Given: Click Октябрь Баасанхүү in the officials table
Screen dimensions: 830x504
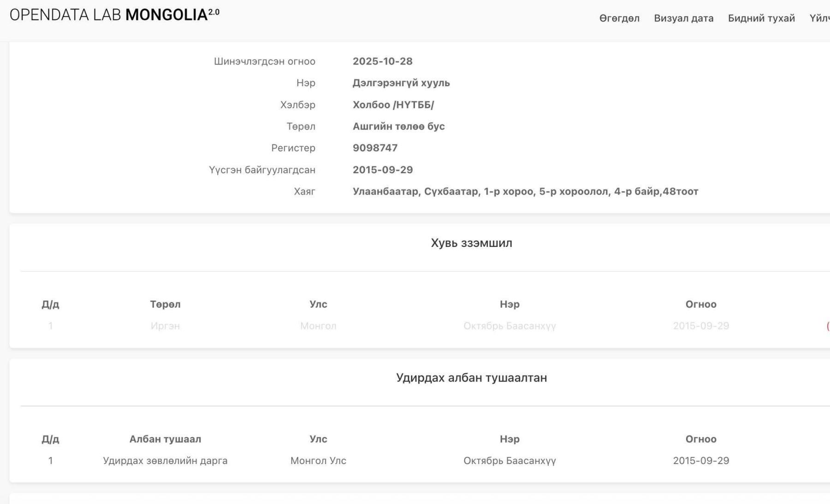Looking at the screenshot, I should coord(509,461).
